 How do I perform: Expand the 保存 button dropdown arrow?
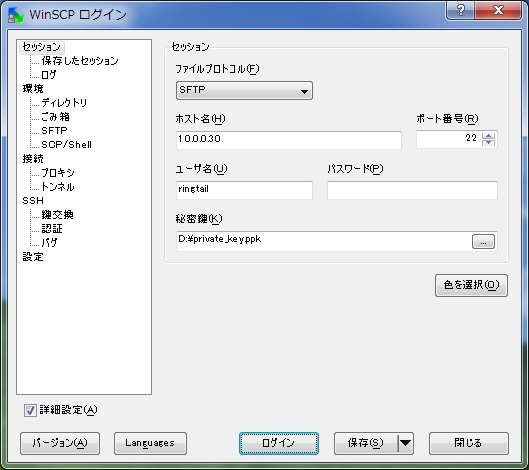[406, 443]
